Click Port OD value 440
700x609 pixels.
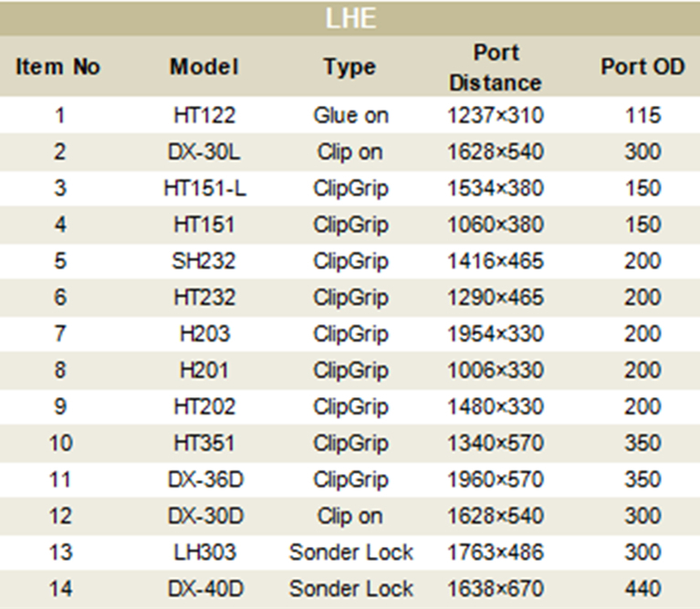[x=643, y=589]
